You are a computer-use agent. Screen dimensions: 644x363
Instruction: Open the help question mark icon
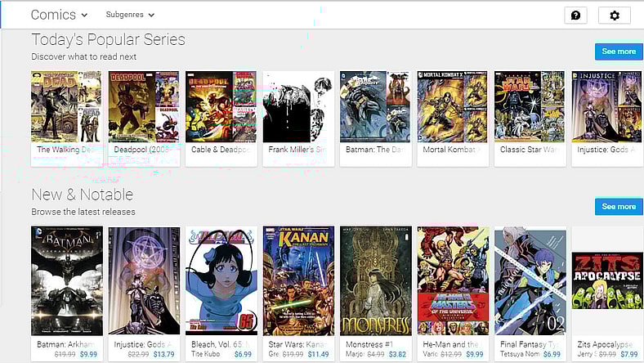[575, 16]
